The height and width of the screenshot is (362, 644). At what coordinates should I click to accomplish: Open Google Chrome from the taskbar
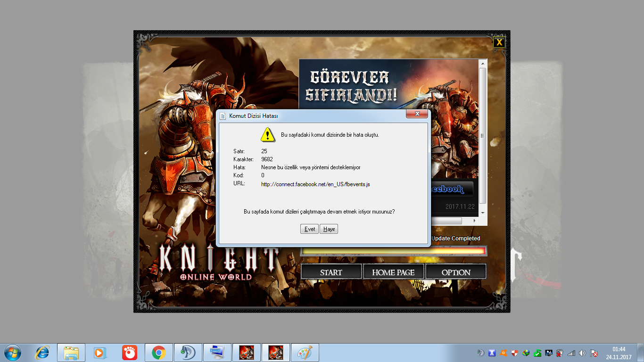tap(158, 352)
